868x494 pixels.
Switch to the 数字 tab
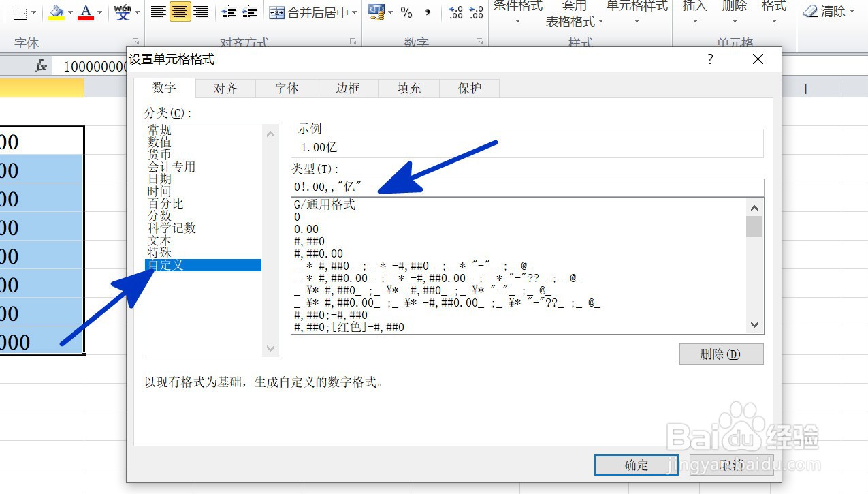[164, 88]
